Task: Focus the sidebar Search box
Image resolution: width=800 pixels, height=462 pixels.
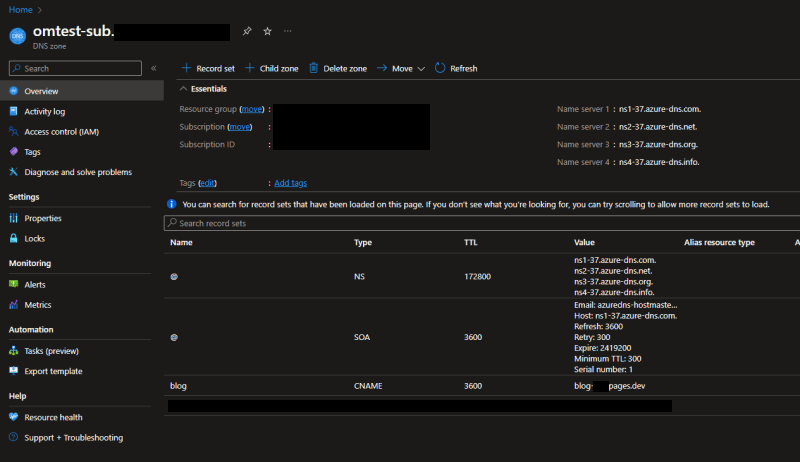Action: point(76,68)
